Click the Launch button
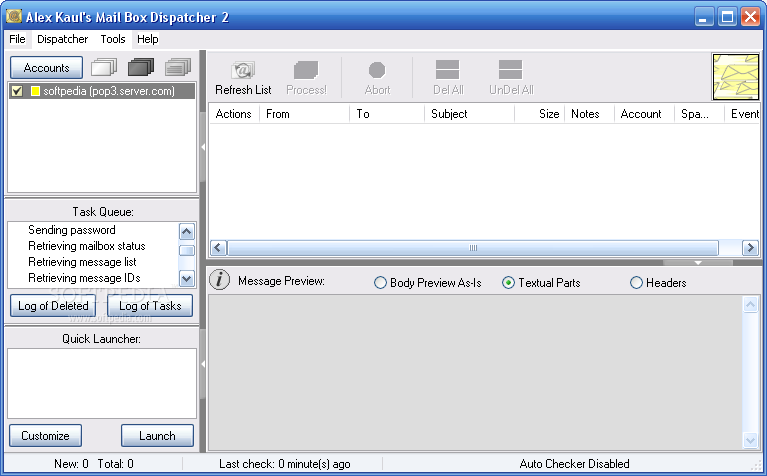This screenshot has height=476, width=767. [x=157, y=435]
